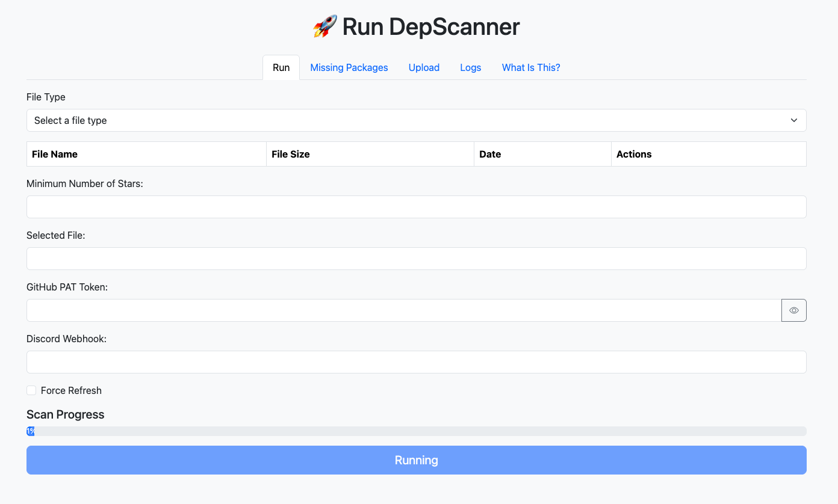Select the Date column header
The width and height of the screenshot is (838, 504).
(x=490, y=155)
